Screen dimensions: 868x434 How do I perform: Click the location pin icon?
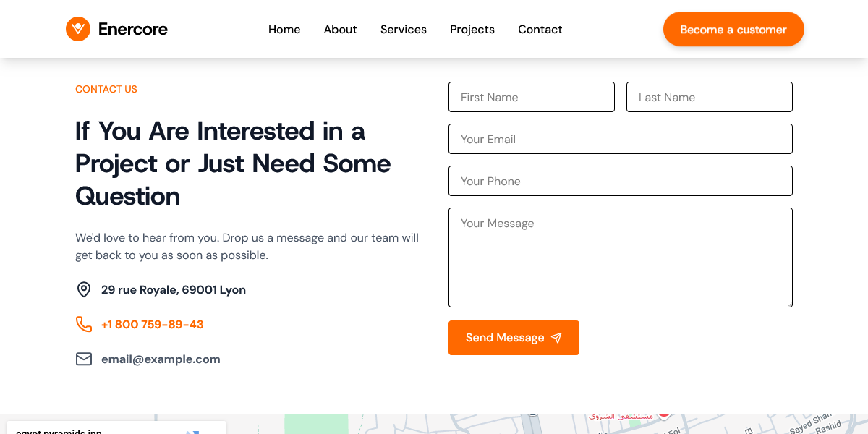coord(84,290)
